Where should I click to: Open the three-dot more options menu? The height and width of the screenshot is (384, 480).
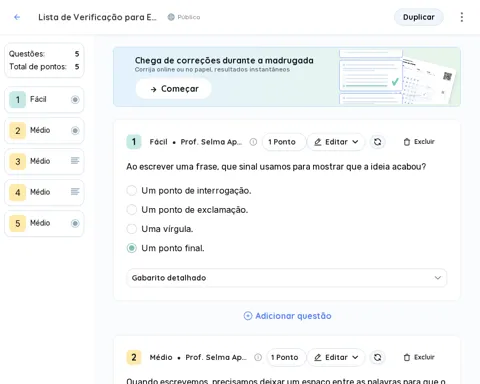point(462,17)
